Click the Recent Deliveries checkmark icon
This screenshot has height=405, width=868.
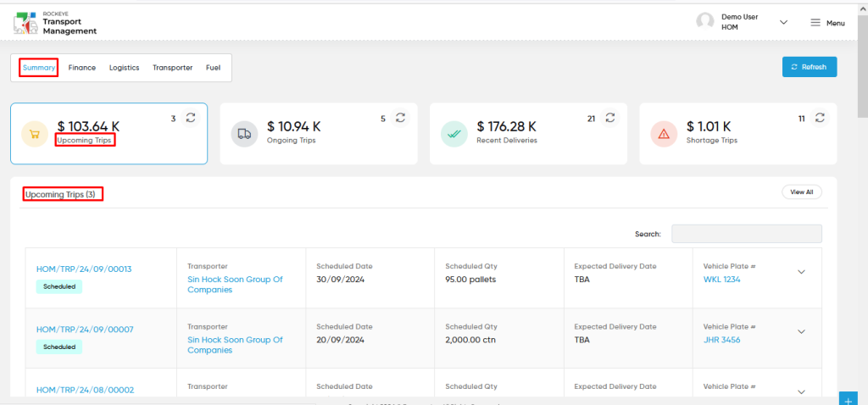coord(454,134)
